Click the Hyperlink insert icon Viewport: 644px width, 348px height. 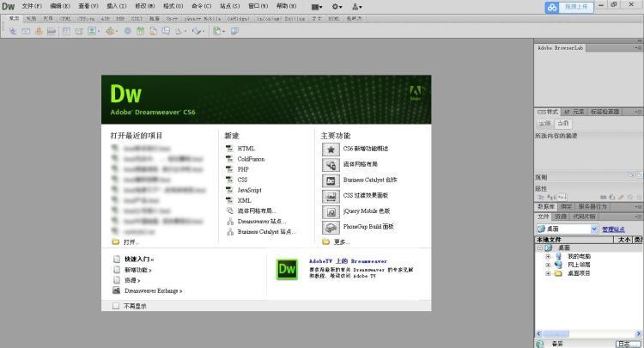click(x=13, y=31)
